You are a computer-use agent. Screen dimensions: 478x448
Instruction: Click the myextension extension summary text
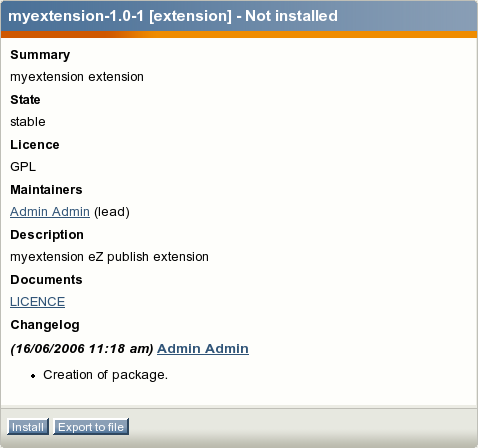[x=77, y=77]
